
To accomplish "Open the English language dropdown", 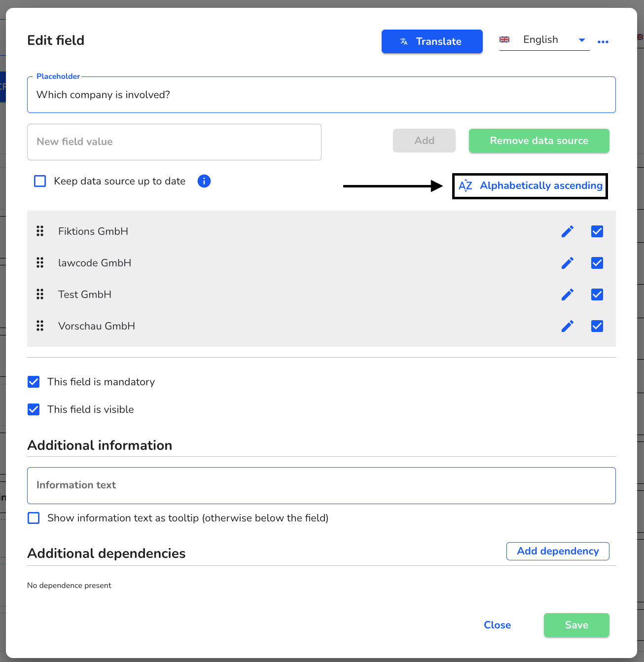I will pyautogui.click(x=544, y=40).
